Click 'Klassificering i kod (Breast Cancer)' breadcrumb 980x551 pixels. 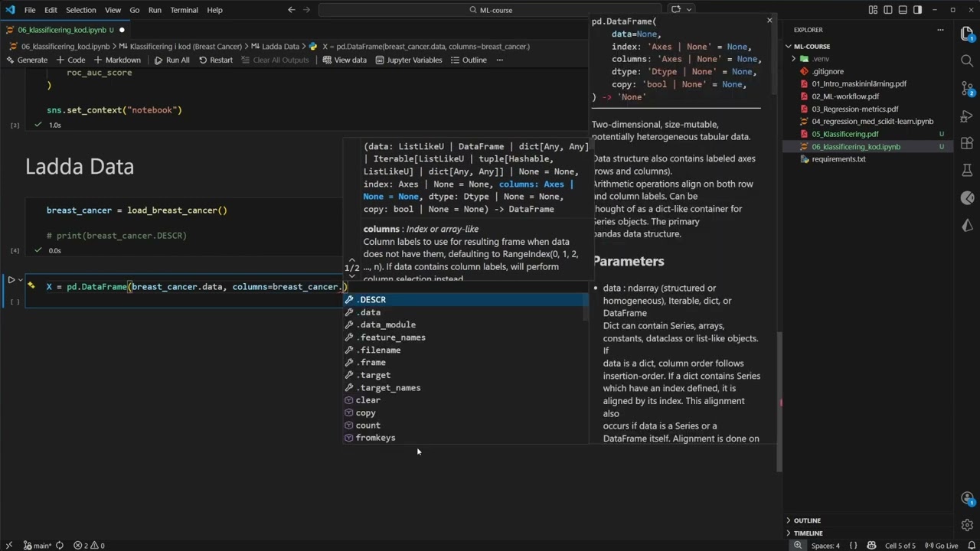[x=186, y=47]
